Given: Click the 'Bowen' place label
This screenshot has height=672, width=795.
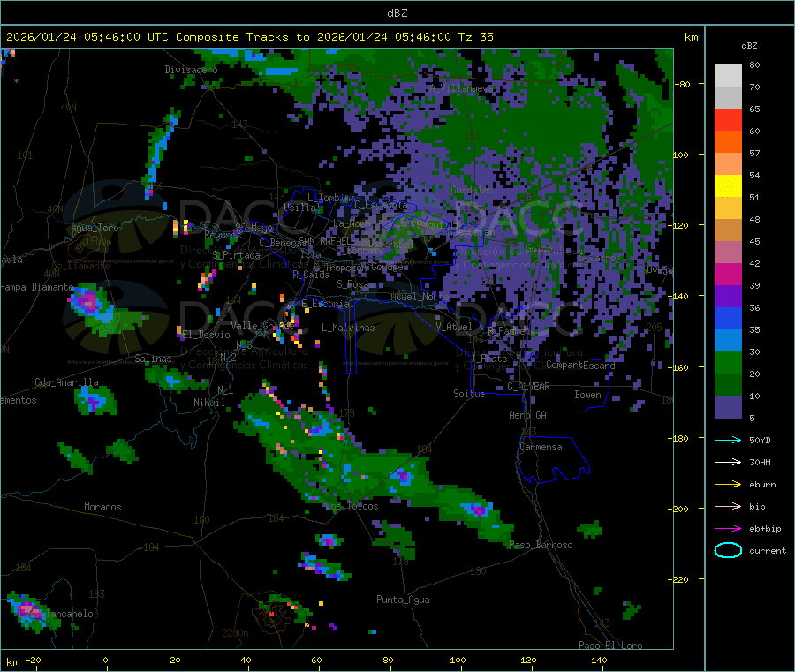Looking at the screenshot, I should [x=587, y=395].
